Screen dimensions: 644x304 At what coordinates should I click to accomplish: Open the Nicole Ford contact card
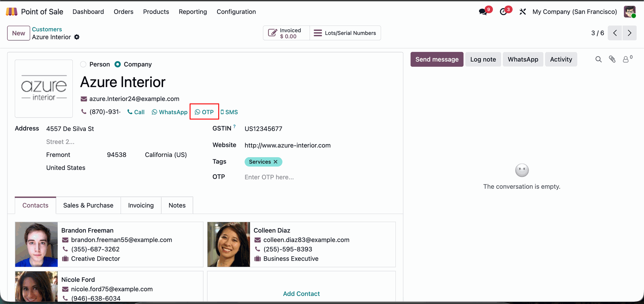coord(109,287)
